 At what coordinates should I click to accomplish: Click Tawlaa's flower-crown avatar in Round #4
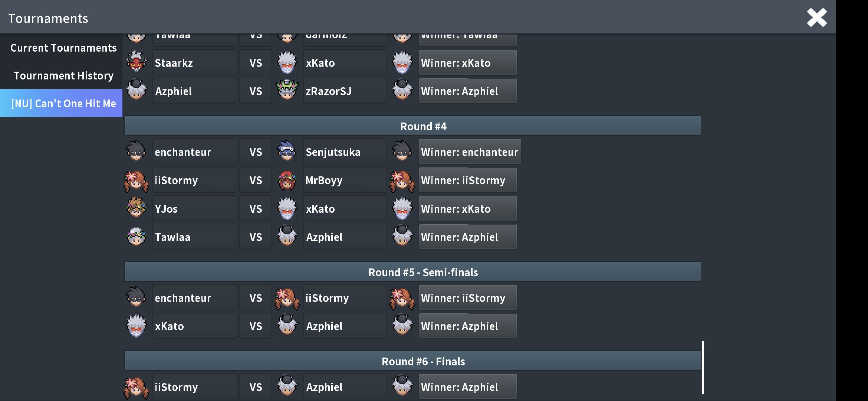[x=136, y=237]
